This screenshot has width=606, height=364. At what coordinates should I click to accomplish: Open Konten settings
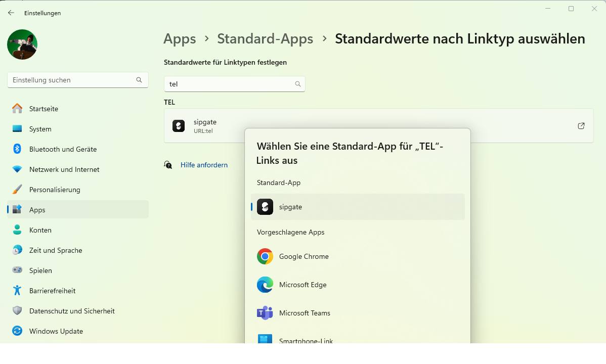tap(78, 230)
